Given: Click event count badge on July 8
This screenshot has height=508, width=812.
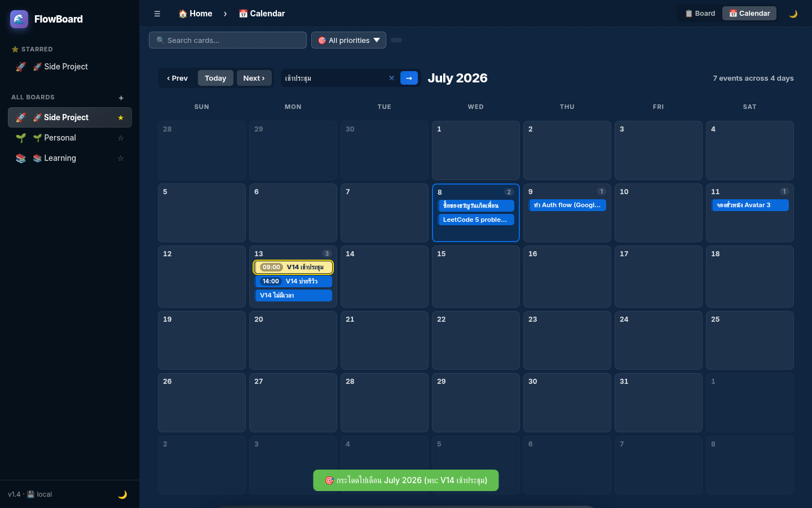Looking at the screenshot, I should coord(509,192).
